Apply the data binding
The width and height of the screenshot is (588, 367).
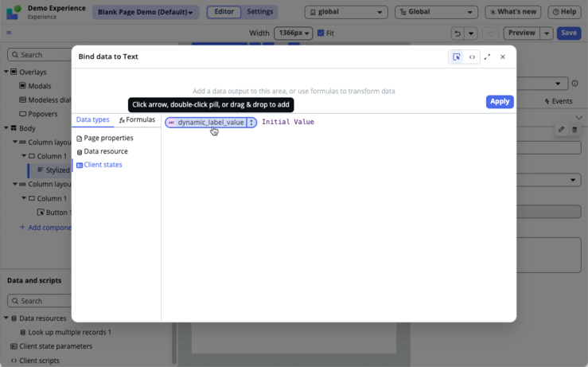pos(500,102)
